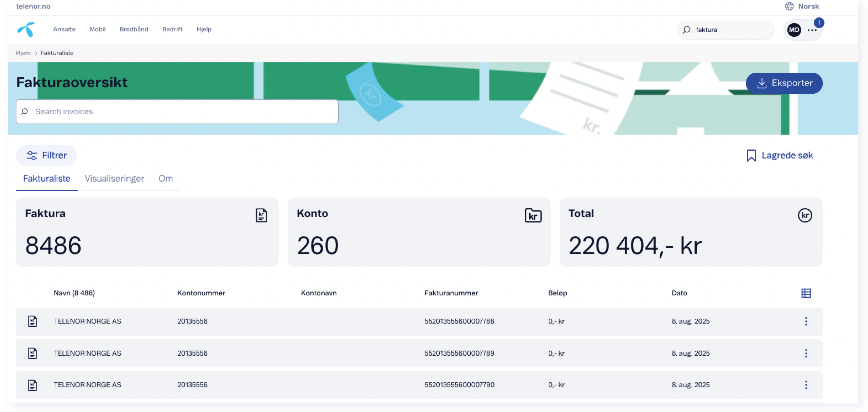868x412 pixels.
Task: Open the Bedrift menu
Action: coord(172,29)
